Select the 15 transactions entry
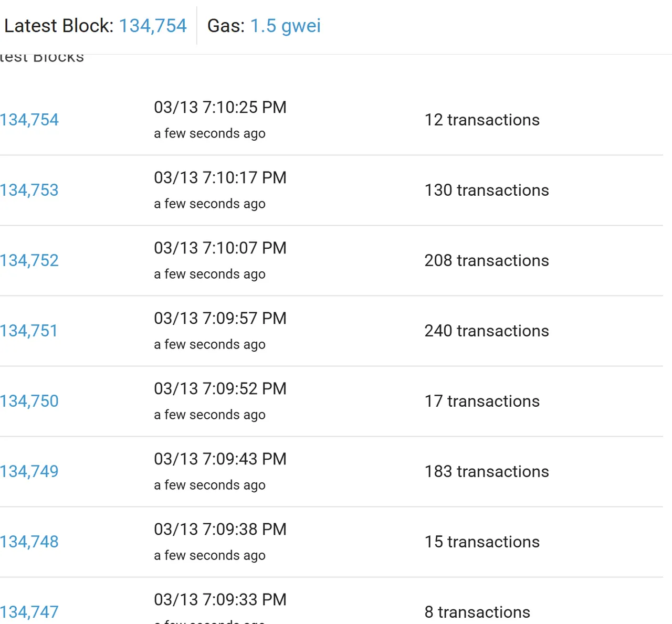 pyautogui.click(x=482, y=542)
